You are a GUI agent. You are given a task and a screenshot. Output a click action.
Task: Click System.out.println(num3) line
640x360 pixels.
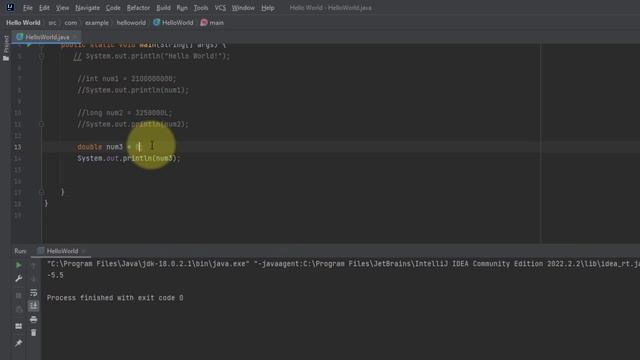click(x=129, y=158)
